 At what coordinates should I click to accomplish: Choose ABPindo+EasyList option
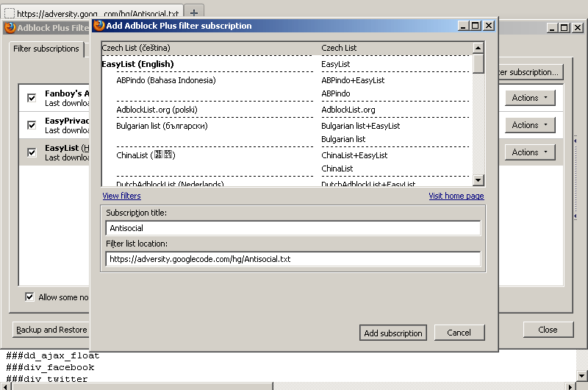[353, 80]
